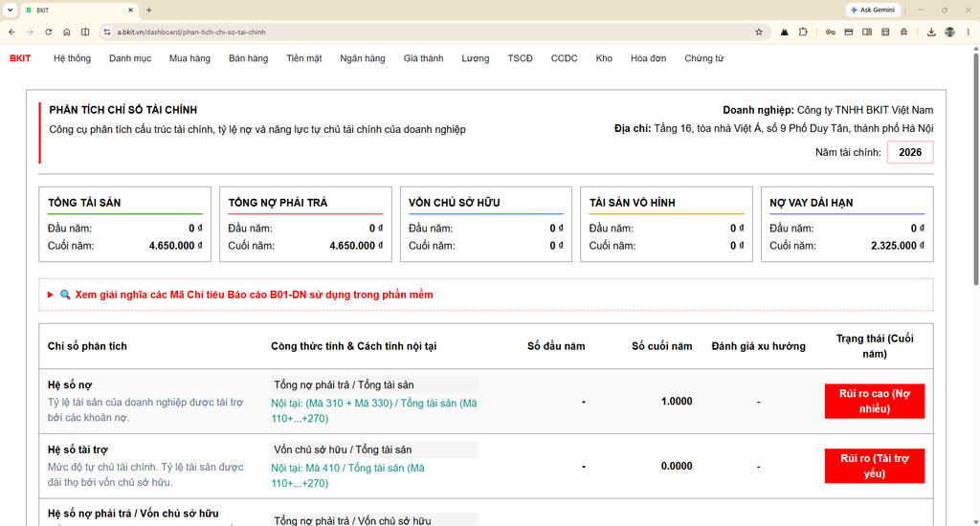This screenshot has height=526, width=980.
Task: Open the reading mode book icon
Action: (x=867, y=32)
